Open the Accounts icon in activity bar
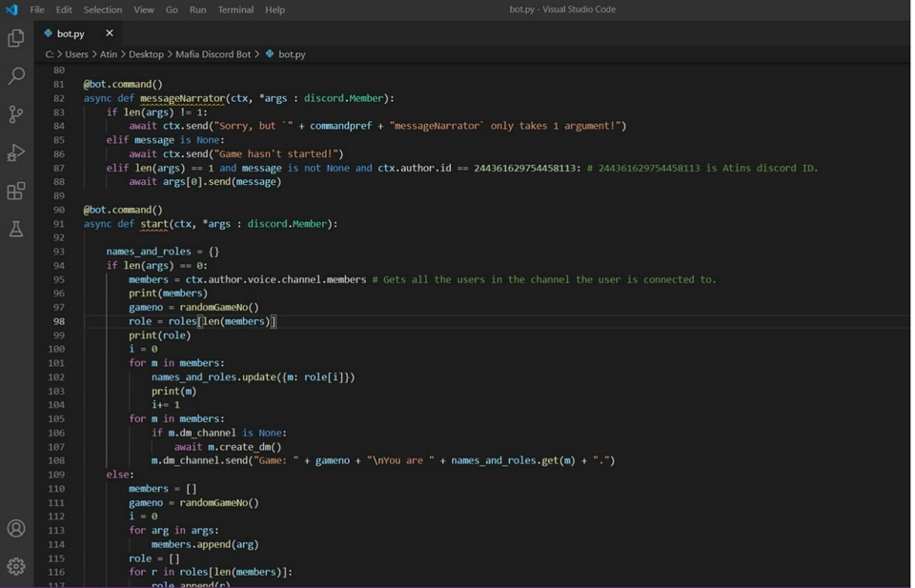This screenshot has height=588, width=915. pos(16,529)
